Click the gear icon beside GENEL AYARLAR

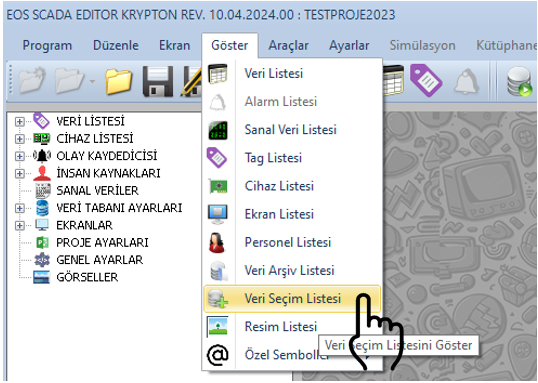click(x=42, y=260)
